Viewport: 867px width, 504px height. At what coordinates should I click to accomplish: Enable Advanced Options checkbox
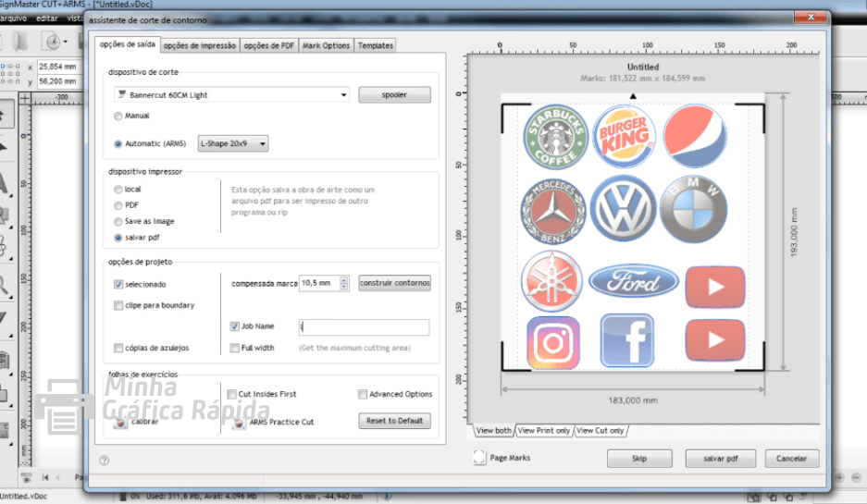pyautogui.click(x=362, y=395)
